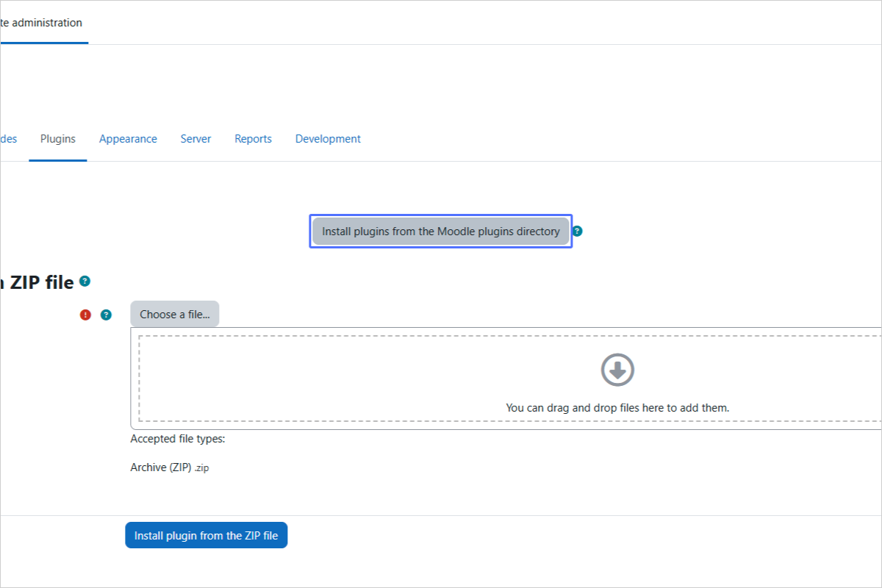Click the drag and drop file area text

click(x=617, y=407)
